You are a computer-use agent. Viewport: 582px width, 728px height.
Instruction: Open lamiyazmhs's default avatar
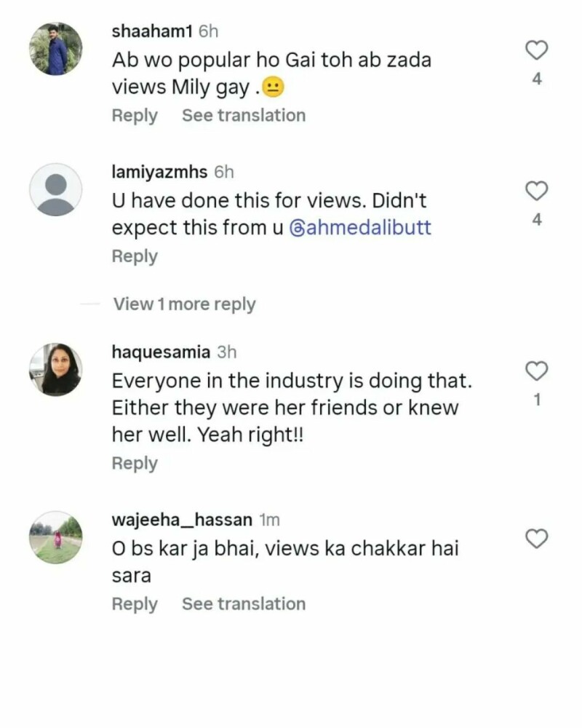pyautogui.click(x=55, y=189)
